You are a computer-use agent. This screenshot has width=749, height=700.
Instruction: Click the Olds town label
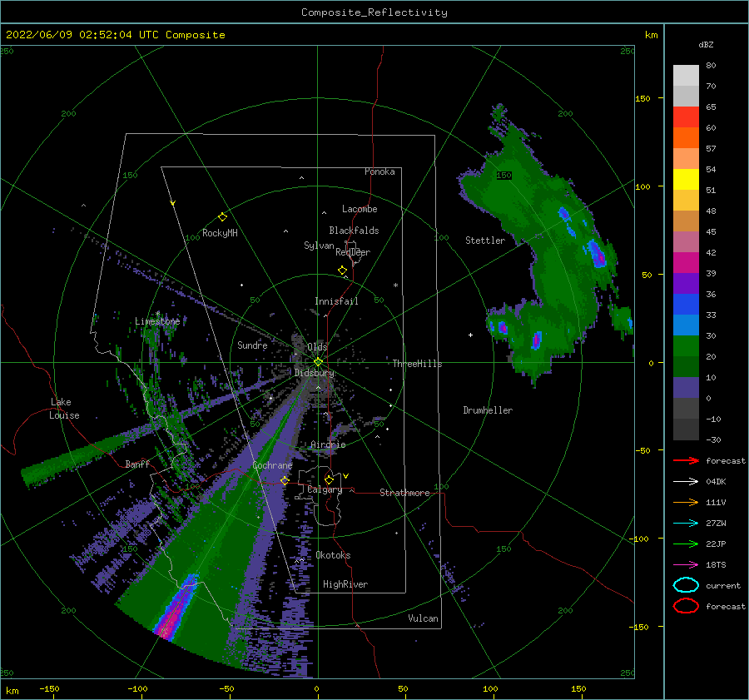point(317,347)
